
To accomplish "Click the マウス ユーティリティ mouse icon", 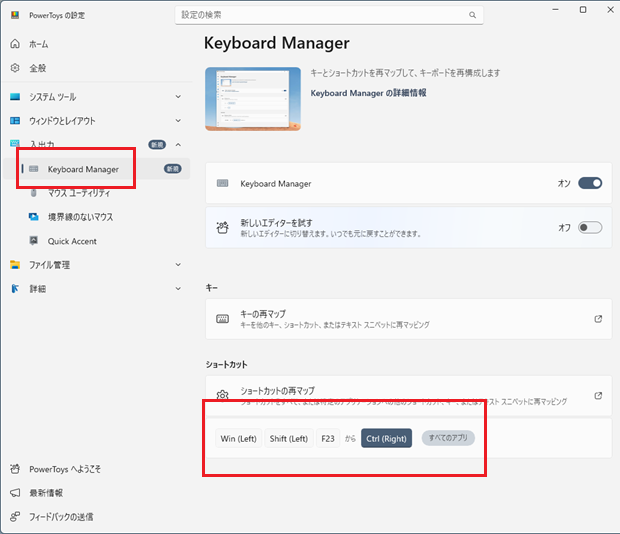I will 34,193.
